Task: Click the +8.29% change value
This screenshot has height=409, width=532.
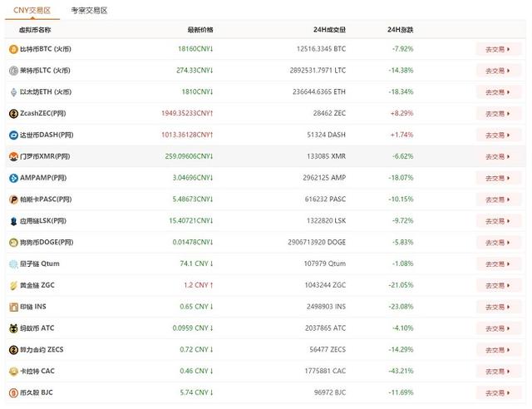Action: point(401,113)
